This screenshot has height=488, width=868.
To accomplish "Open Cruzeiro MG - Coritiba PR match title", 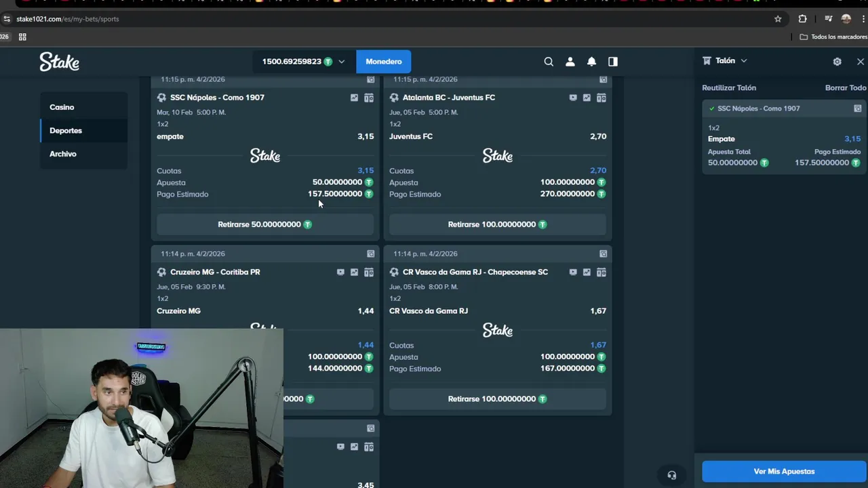I will point(215,272).
